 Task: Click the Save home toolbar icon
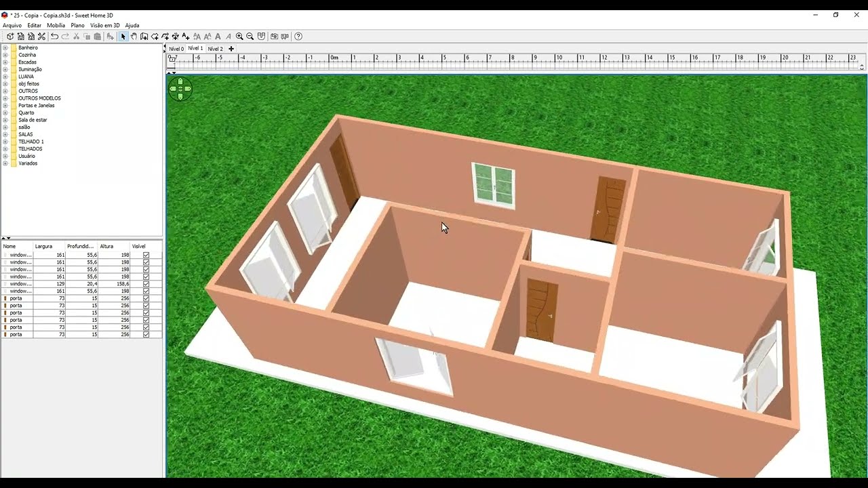pos(31,37)
